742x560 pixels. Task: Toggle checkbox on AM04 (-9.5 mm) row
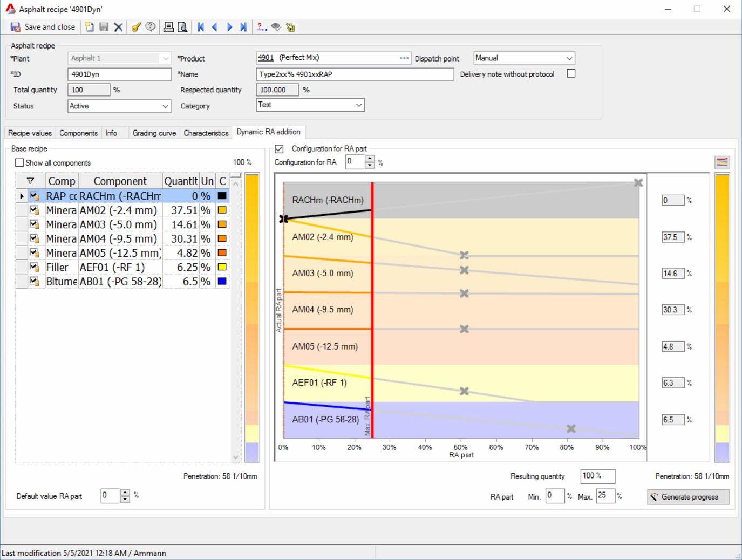pos(35,238)
